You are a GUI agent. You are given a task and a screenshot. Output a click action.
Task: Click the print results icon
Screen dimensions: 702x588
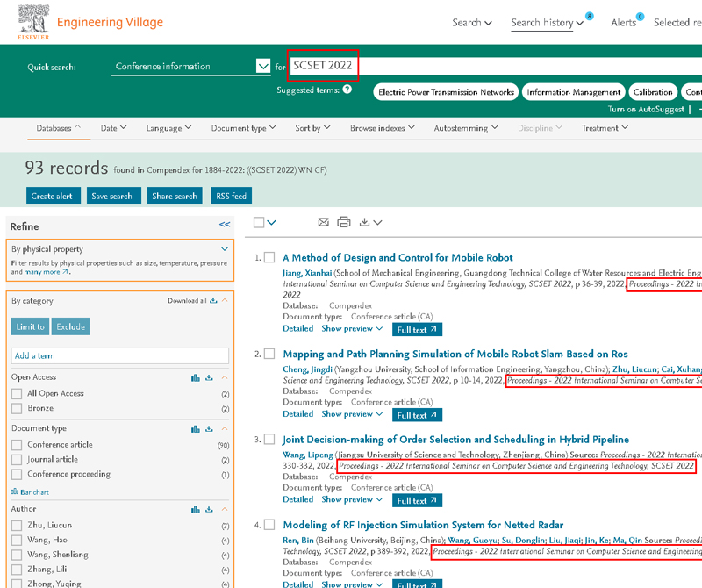[x=344, y=222]
